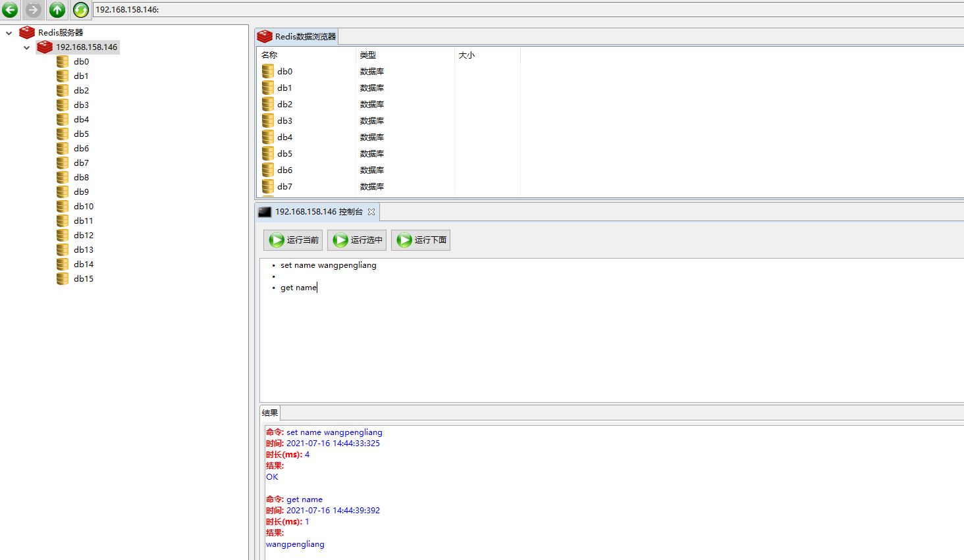Viewport: 964px width, 560px height.
Task: Collapse the 192.168.158.146 server node
Action: [26, 47]
